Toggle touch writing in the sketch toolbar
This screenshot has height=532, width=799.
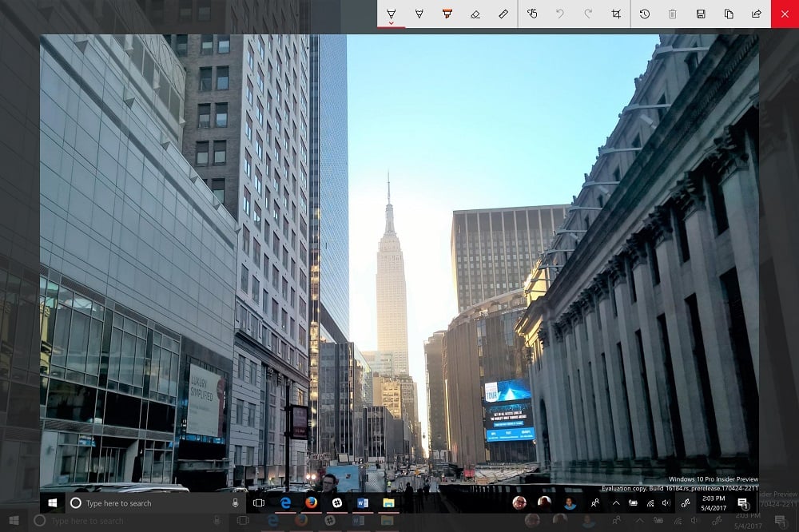point(532,14)
